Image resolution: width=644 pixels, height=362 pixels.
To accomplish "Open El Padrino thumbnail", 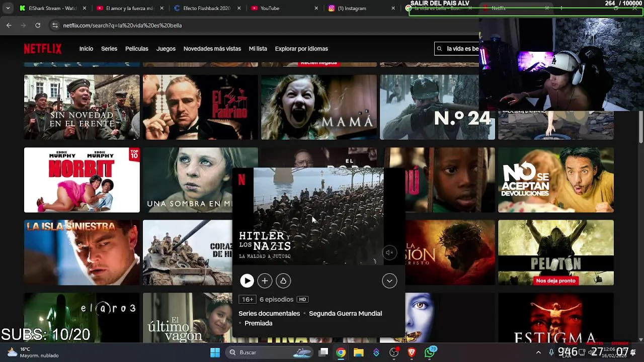I will tap(200, 107).
